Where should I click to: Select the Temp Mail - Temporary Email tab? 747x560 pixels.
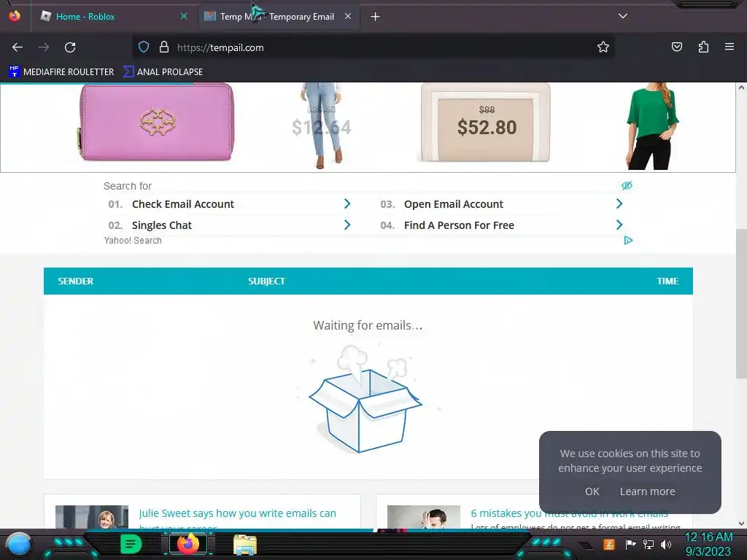pos(279,17)
